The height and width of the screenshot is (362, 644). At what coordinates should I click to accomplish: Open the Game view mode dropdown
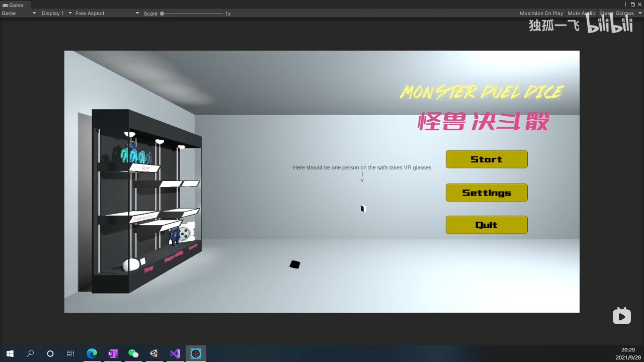18,13
